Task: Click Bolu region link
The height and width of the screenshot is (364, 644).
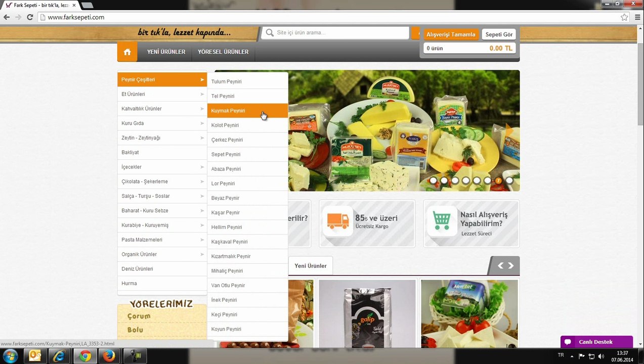Action: coord(135,330)
